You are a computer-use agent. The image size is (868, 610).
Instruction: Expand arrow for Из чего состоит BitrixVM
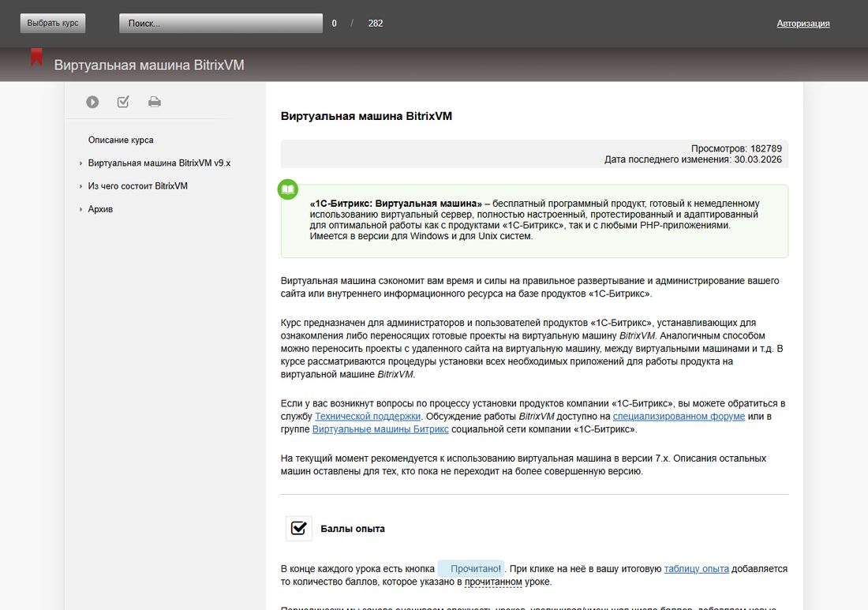pos(80,186)
